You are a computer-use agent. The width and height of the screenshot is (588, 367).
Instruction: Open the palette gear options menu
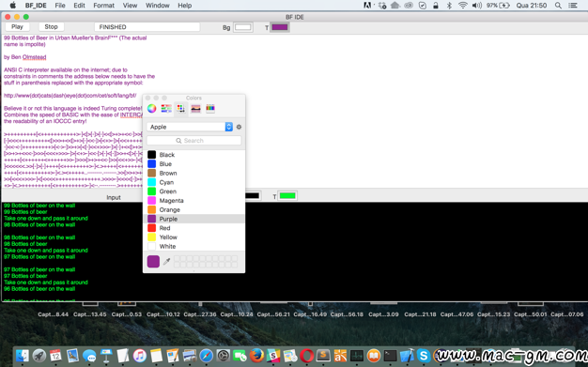pyautogui.click(x=239, y=127)
